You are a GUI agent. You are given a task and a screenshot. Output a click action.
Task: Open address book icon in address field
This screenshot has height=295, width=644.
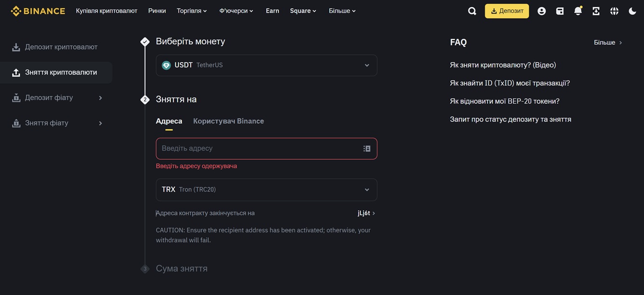pos(367,149)
